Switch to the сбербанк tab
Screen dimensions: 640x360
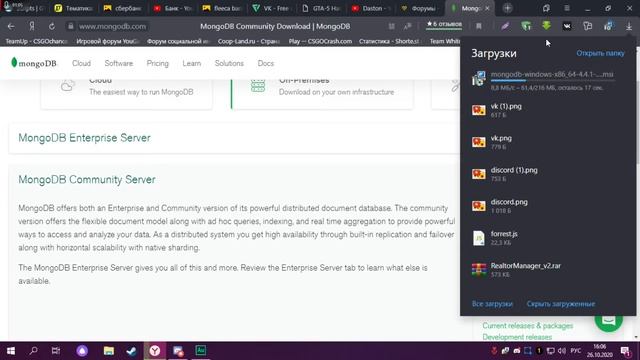[x=122, y=8]
